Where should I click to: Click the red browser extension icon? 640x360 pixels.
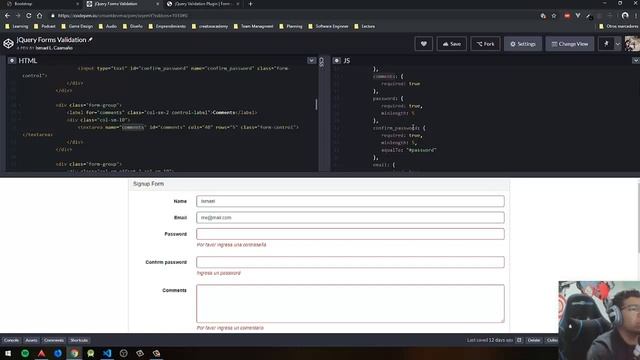coord(567,16)
